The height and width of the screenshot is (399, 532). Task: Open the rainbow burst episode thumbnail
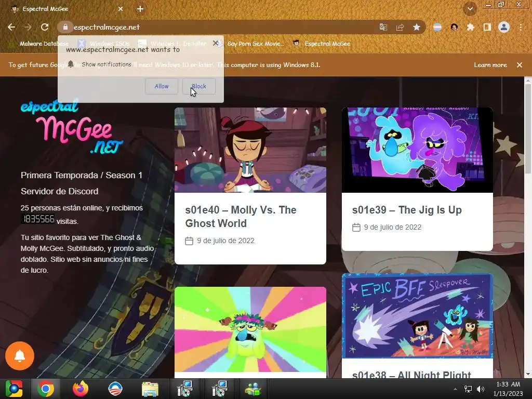click(x=250, y=329)
